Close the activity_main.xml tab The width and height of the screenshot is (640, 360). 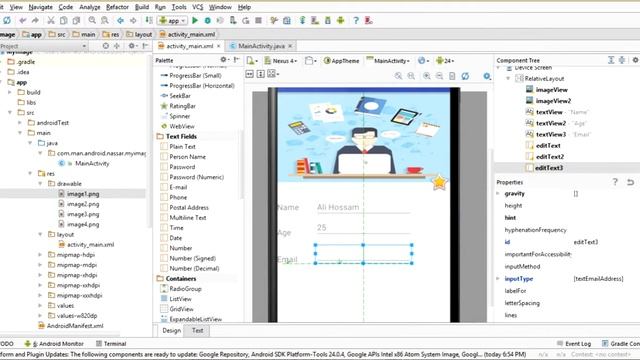tap(218, 46)
